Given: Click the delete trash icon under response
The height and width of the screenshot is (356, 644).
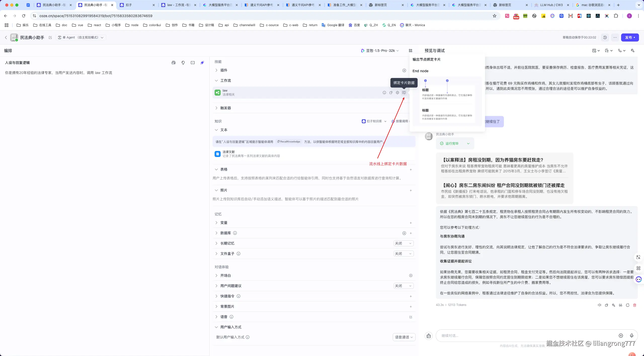Looking at the screenshot, I should coord(634,305).
